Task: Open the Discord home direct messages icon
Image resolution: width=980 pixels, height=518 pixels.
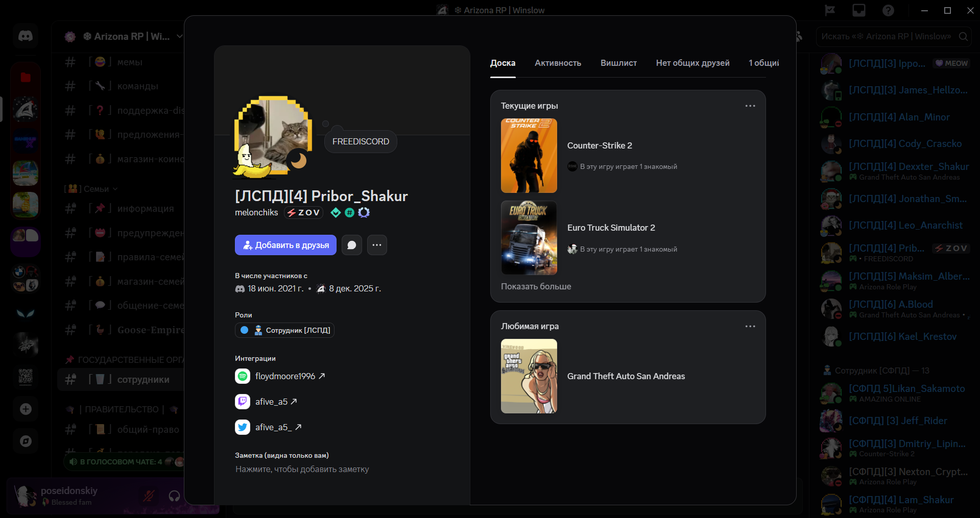Action: coord(26,36)
